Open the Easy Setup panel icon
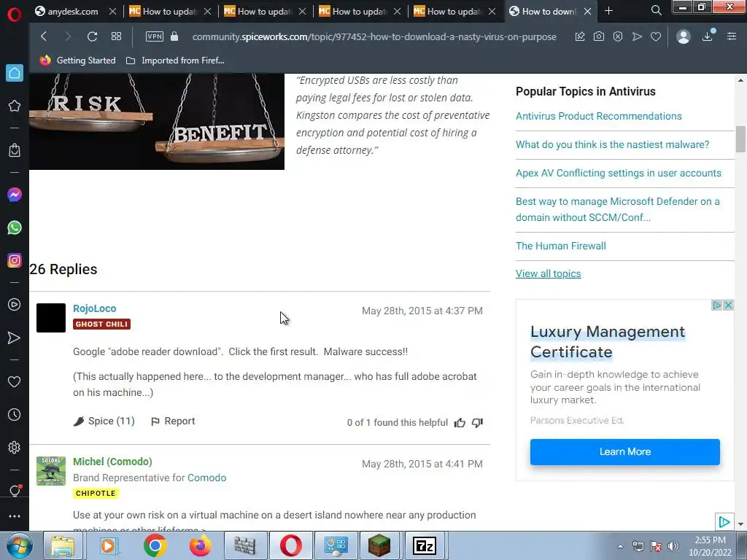747x560 pixels. 732,36
